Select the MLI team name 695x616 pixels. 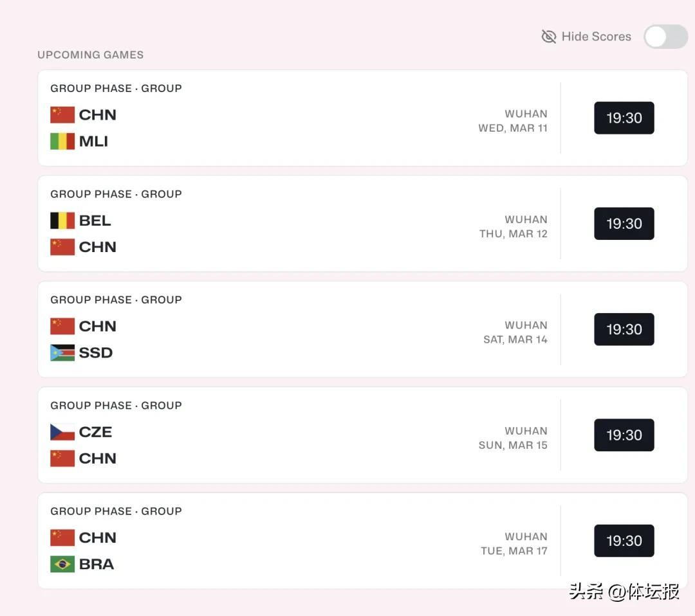[93, 141]
